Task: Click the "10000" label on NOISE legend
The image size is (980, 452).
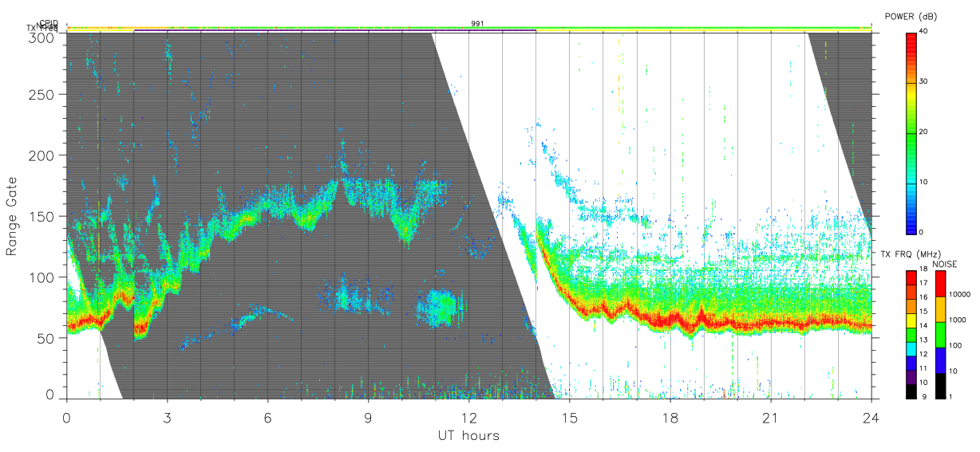Action: (x=958, y=295)
